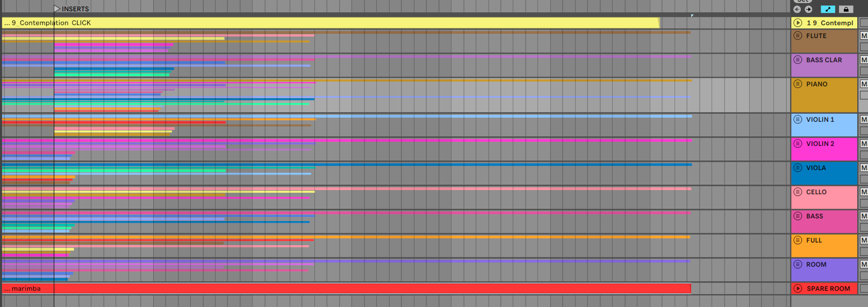The height and width of the screenshot is (307, 868).
Task: Toggle the blue automation mode button
Action: coord(828,9)
